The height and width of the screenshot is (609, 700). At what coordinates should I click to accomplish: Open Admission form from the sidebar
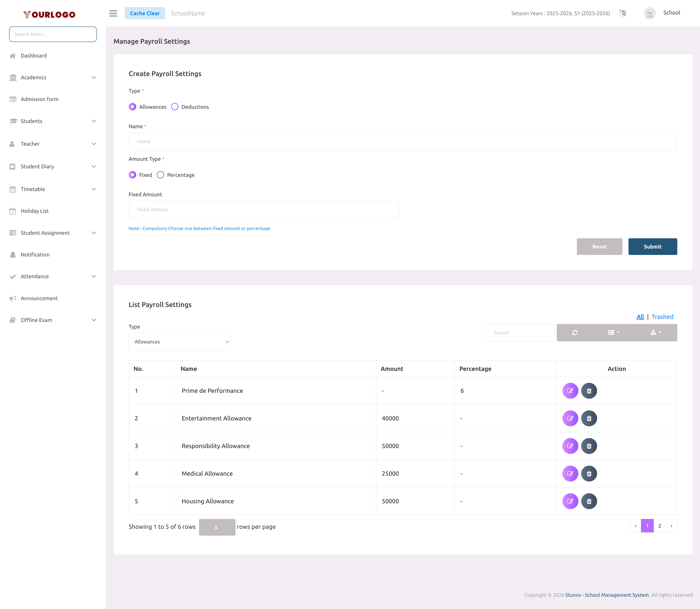(39, 99)
